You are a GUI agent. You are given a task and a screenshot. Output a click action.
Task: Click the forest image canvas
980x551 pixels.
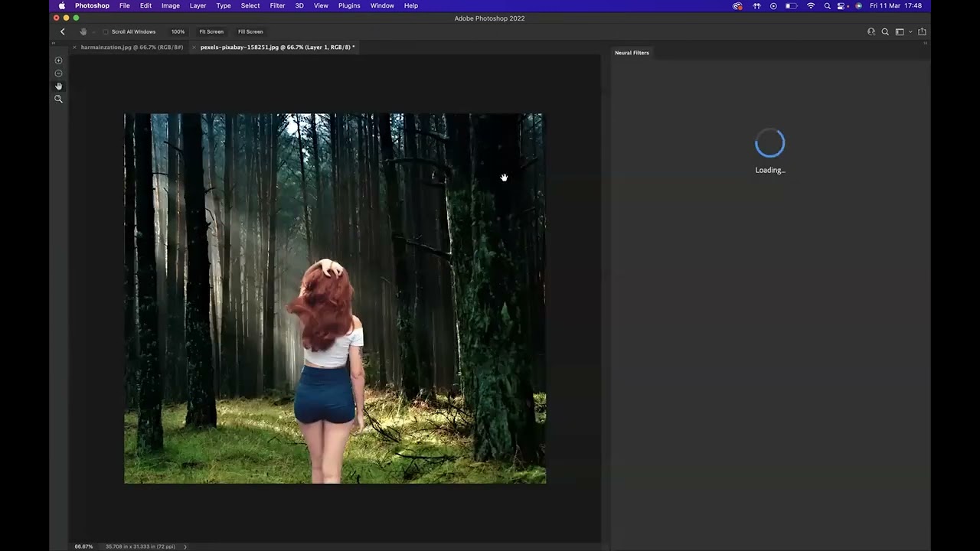(335, 298)
